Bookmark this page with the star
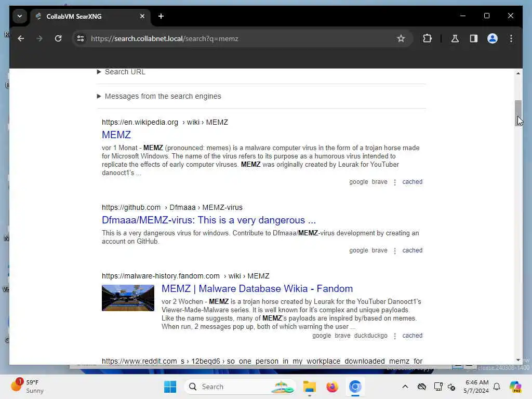Screen dimensions: 532x399 tap(401, 38)
